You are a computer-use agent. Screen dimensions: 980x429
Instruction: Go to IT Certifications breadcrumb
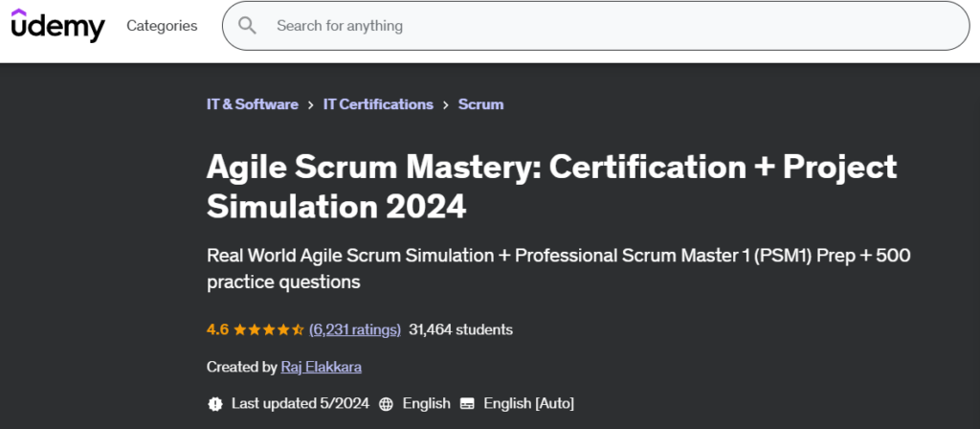tap(378, 104)
